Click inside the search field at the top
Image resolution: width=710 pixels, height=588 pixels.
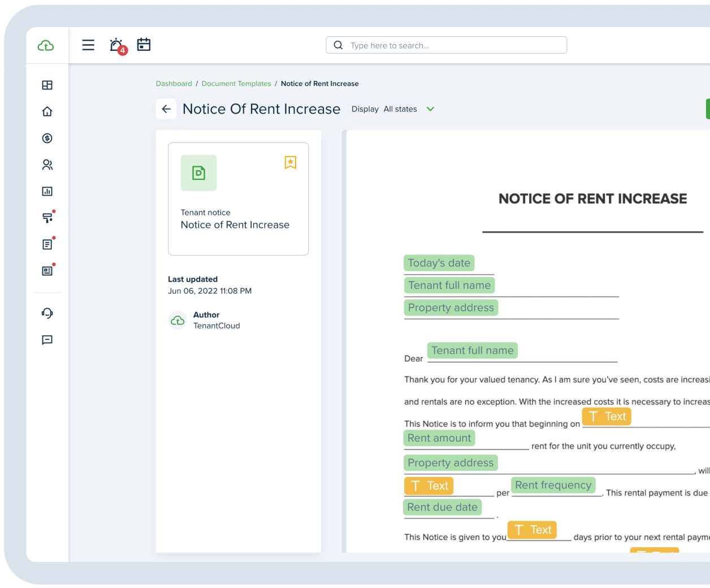pos(446,45)
